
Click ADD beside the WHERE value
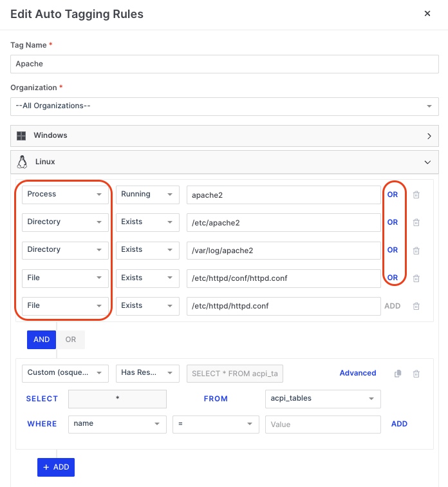[399, 424]
